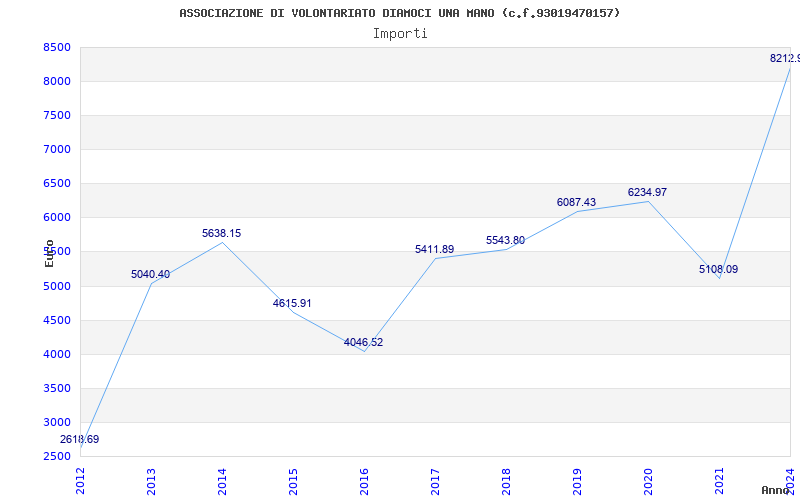Image resolution: width=800 pixels, height=500 pixels.
Task: Click the y-axis tick 7500
Action: click(x=57, y=115)
